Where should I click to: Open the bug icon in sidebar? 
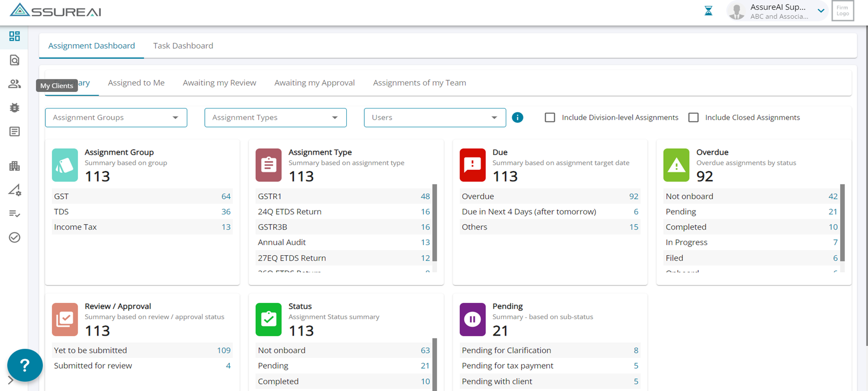pyautogui.click(x=15, y=108)
